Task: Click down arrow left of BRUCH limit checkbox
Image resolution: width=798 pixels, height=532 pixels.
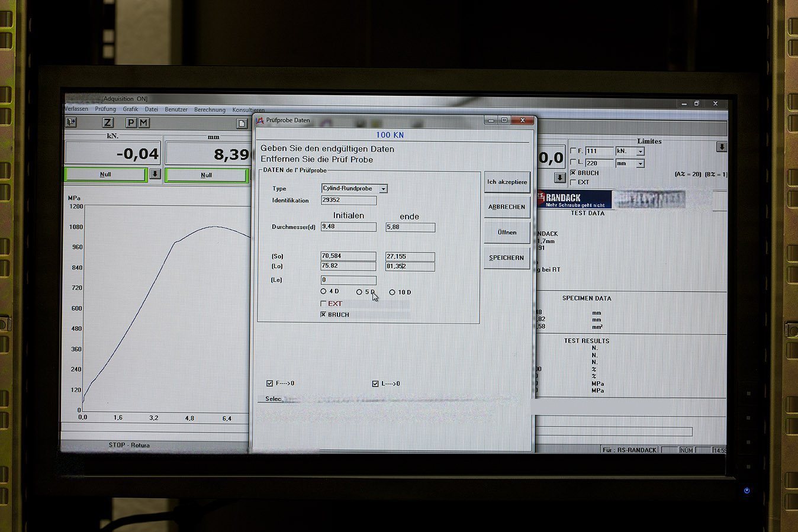Action: pos(559,177)
